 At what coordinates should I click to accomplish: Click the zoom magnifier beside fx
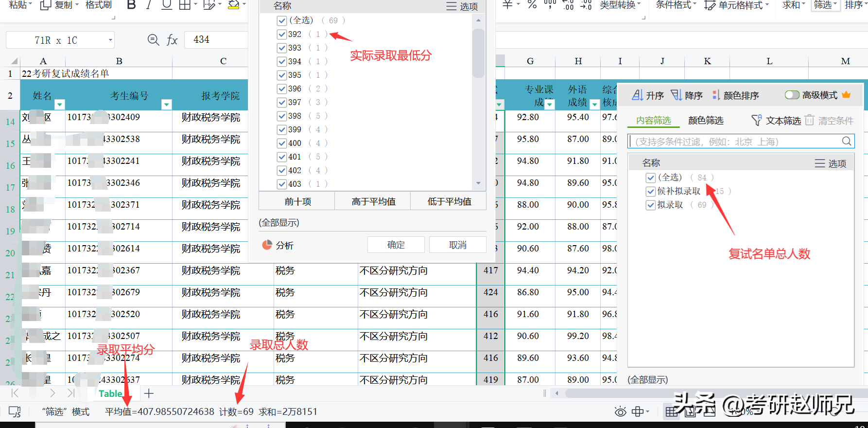tap(153, 40)
